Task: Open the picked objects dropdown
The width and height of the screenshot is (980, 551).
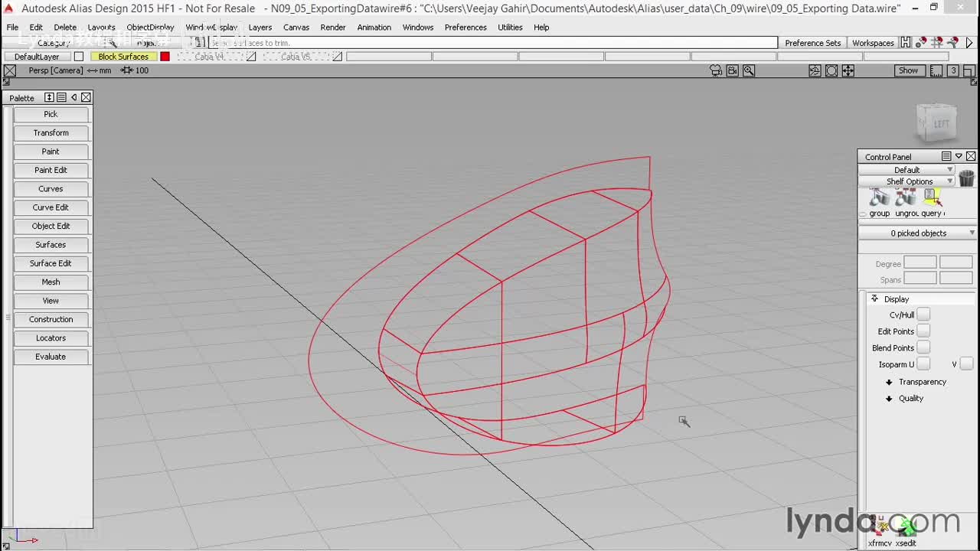Action: point(918,233)
